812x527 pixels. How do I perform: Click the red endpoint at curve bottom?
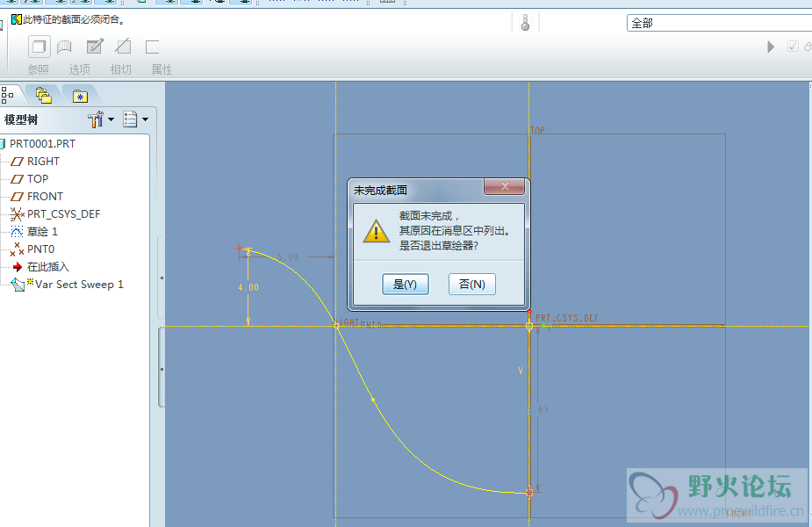[x=529, y=492]
